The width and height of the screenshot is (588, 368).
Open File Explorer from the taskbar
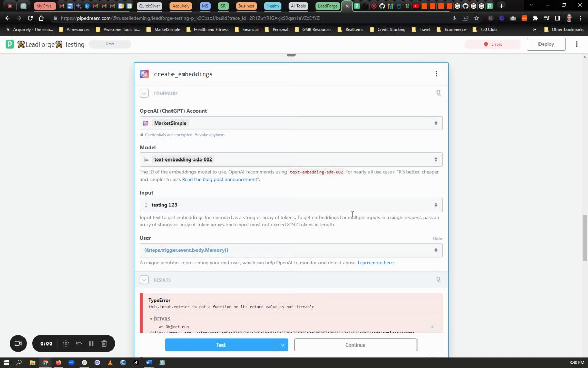coord(32,363)
